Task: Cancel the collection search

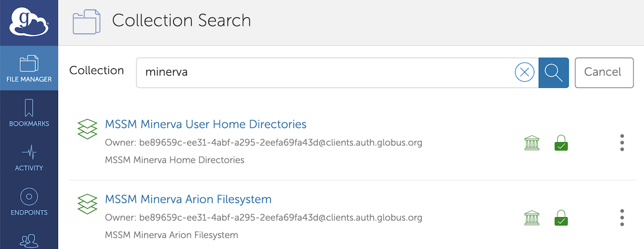Action: point(604,72)
